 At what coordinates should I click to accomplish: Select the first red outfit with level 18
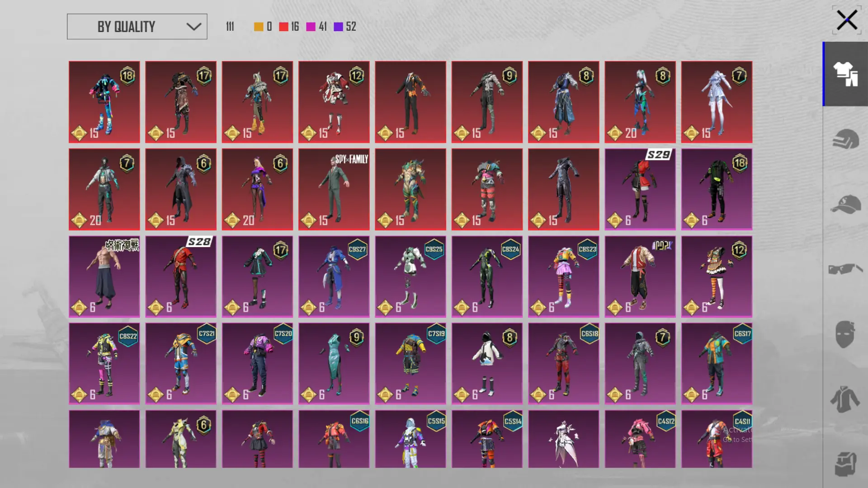click(104, 102)
